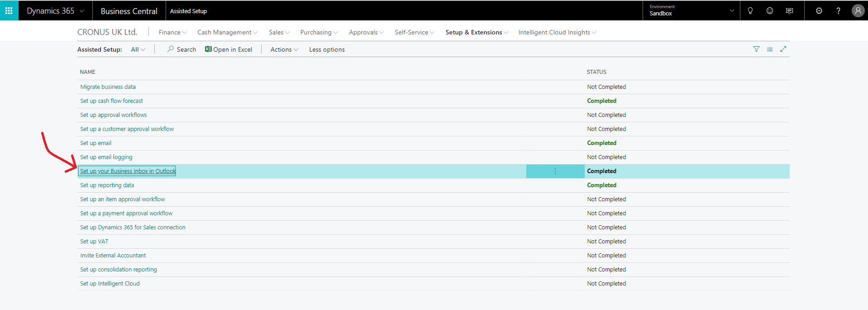Open the smiley feedback icon
Screen dimensions: 868x310
tap(769, 11)
